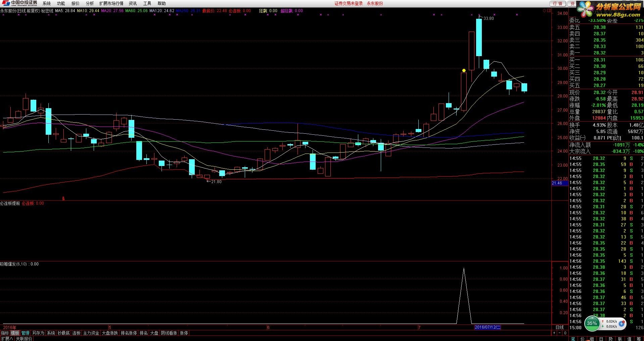Click the minus zoom-out chart button
The width and height of the screenshot is (644, 341).
point(559,333)
